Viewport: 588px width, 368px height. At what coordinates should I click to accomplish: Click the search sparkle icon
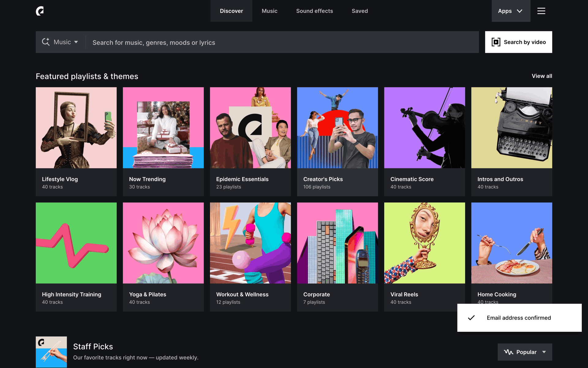46,42
